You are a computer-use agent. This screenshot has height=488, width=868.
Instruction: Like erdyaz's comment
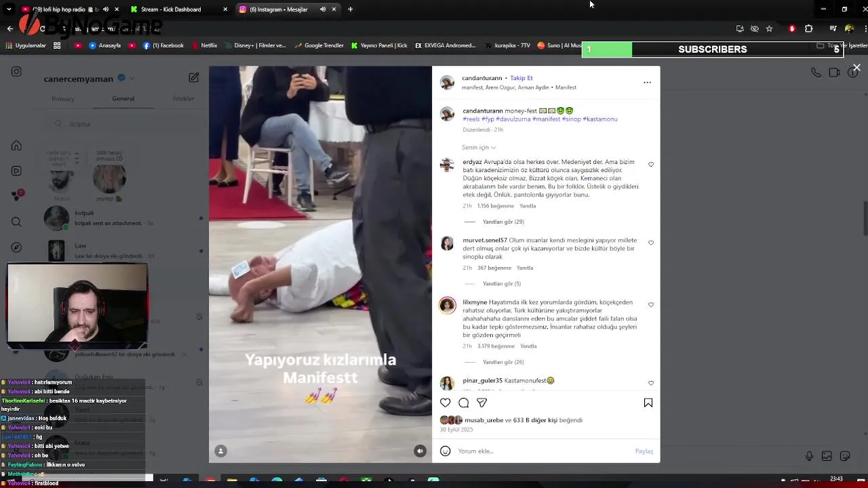tap(651, 165)
